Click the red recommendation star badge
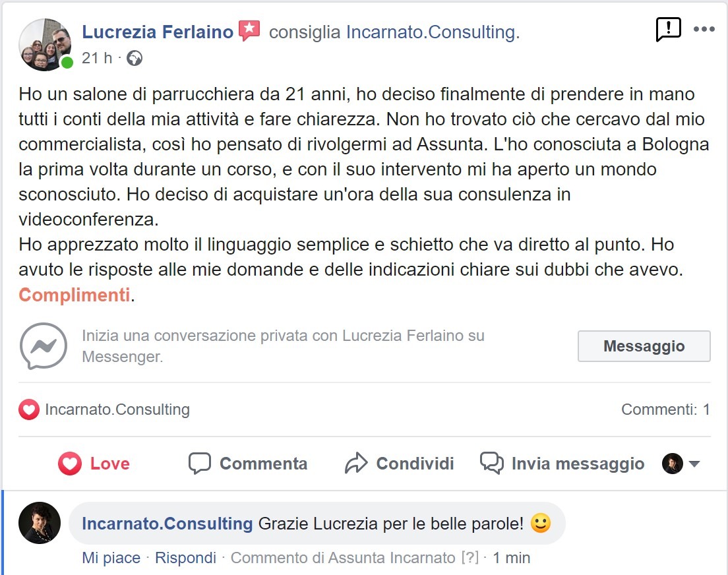The width and height of the screenshot is (728, 575). [249, 31]
